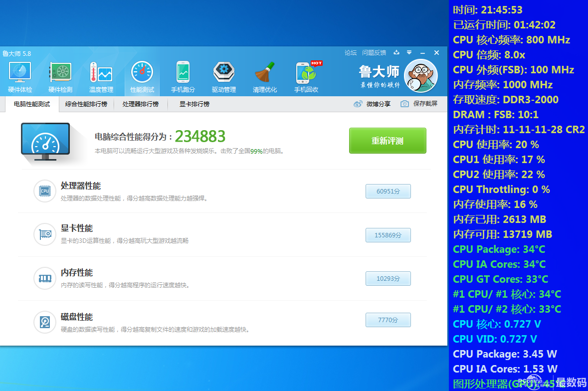The height and width of the screenshot is (391, 588).
Task: Open 清理优化 cleanup broom icon
Action: point(264,76)
